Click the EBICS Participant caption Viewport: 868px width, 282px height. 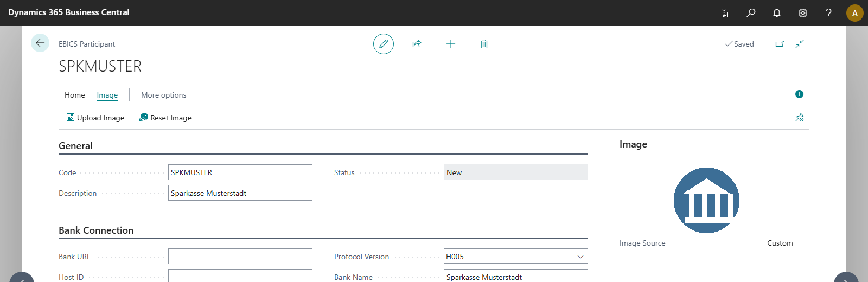87,44
